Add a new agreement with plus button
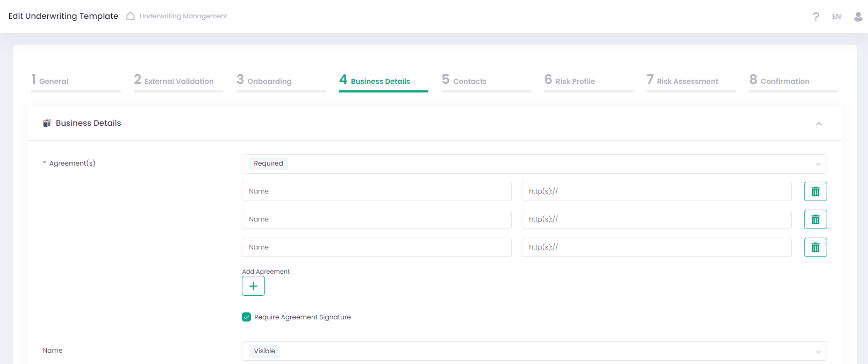Screen dimensions: 868x364 coord(253,286)
